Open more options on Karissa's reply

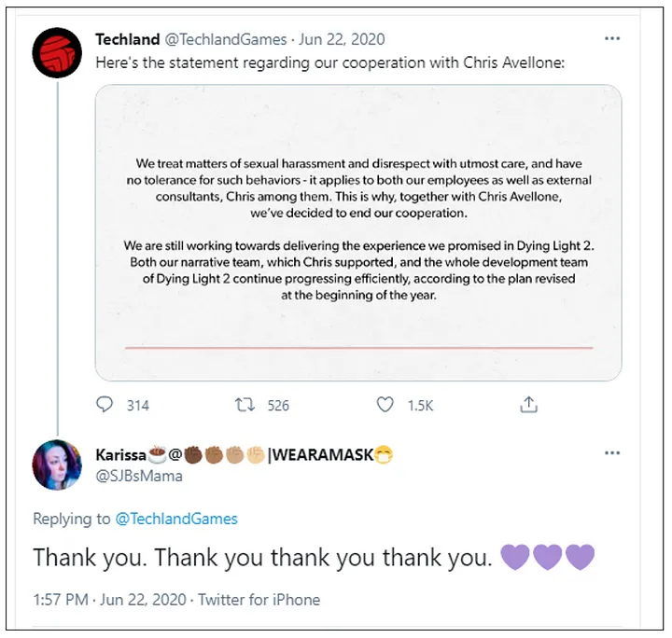pos(612,453)
